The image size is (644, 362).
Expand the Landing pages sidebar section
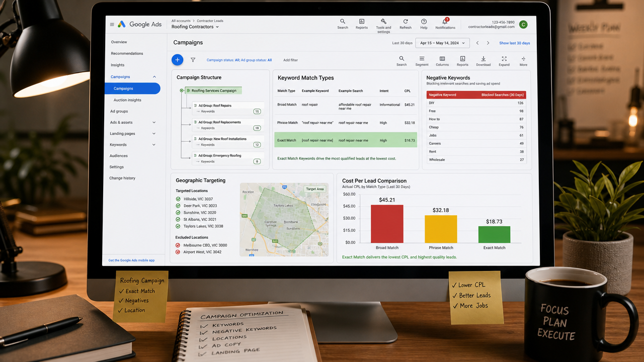pyautogui.click(x=153, y=134)
